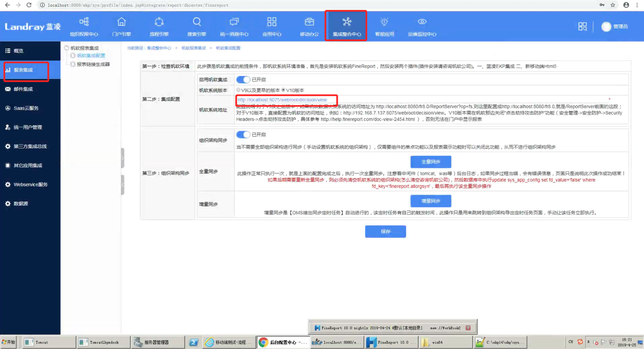Select Webservice服务 in the left menu
The height and width of the screenshot is (349, 644).
30,184
